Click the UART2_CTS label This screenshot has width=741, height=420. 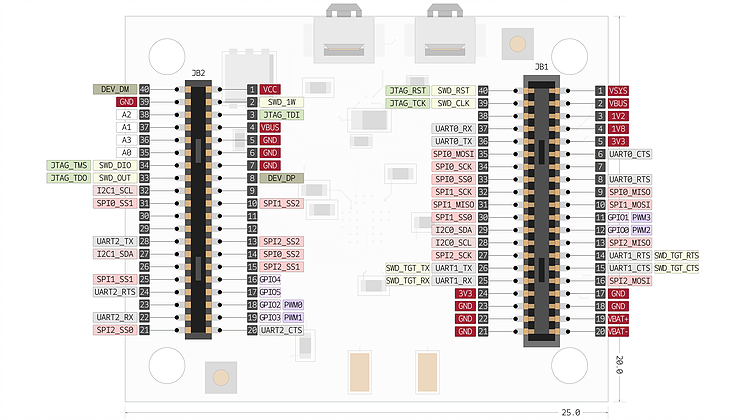[x=282, y=330]
